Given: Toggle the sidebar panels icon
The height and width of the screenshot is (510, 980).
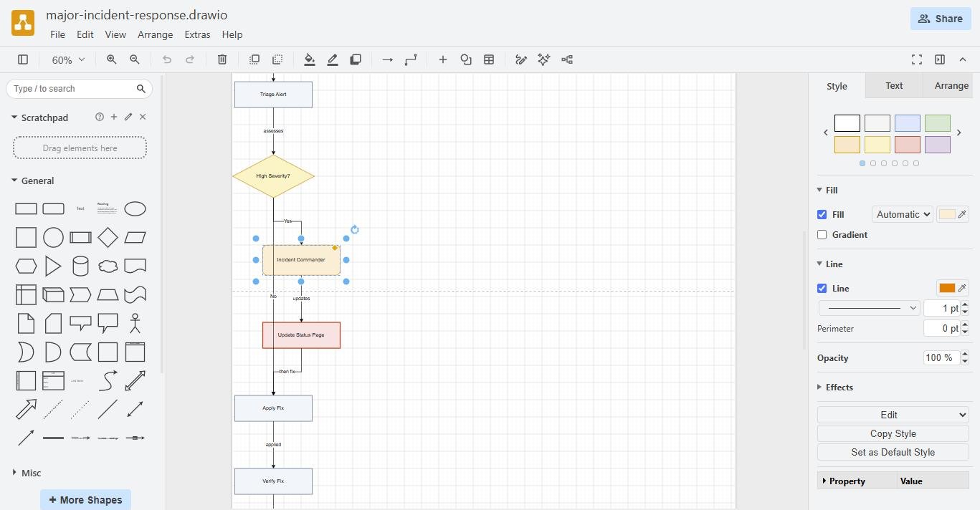Looking at the screenshot, I should point(23,59).
